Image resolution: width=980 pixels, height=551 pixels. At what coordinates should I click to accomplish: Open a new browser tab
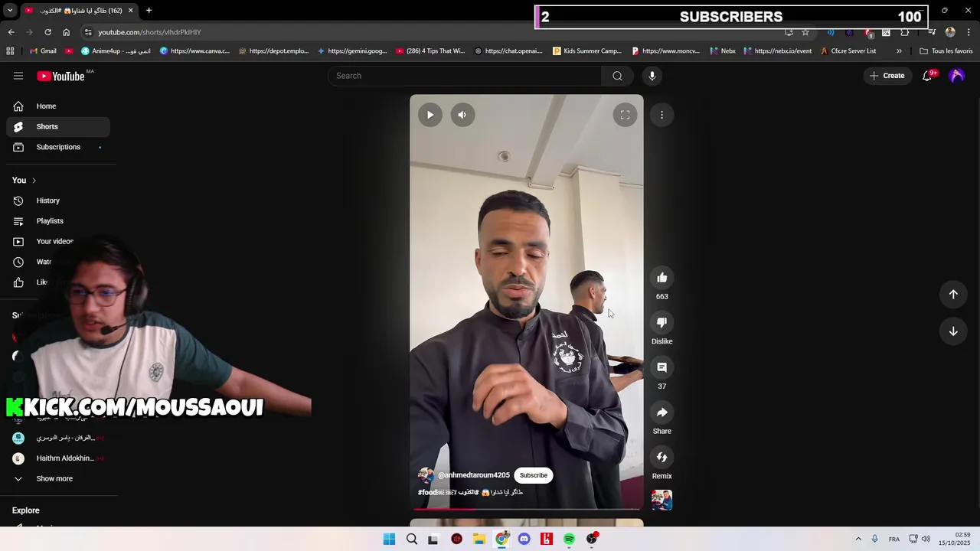(149, 11)
